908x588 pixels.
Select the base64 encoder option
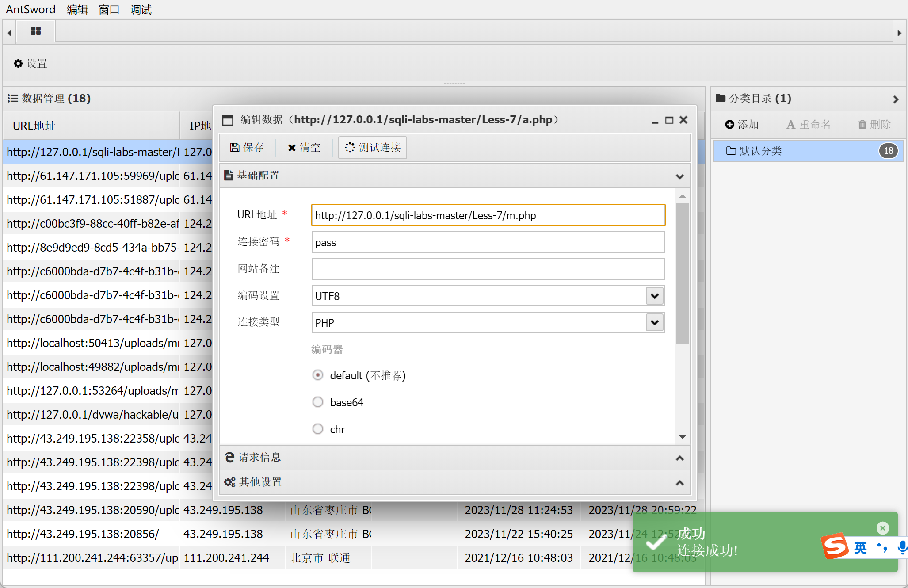[318, 402]
